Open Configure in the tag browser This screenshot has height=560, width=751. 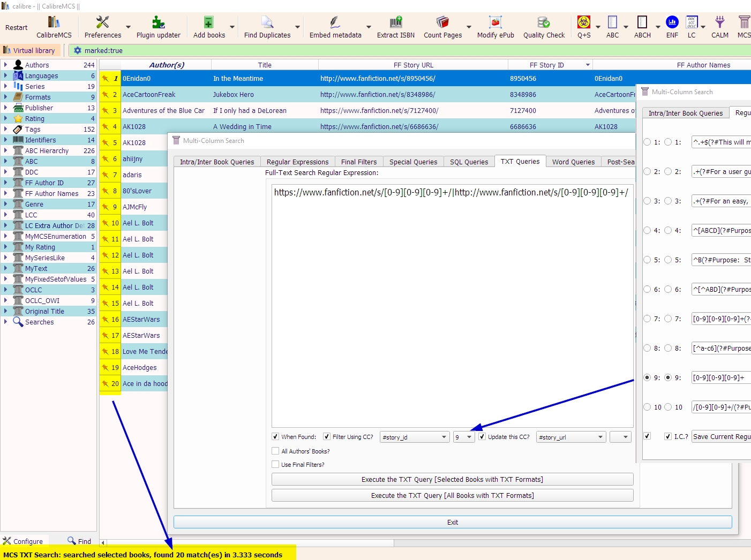tap(22, 541)
